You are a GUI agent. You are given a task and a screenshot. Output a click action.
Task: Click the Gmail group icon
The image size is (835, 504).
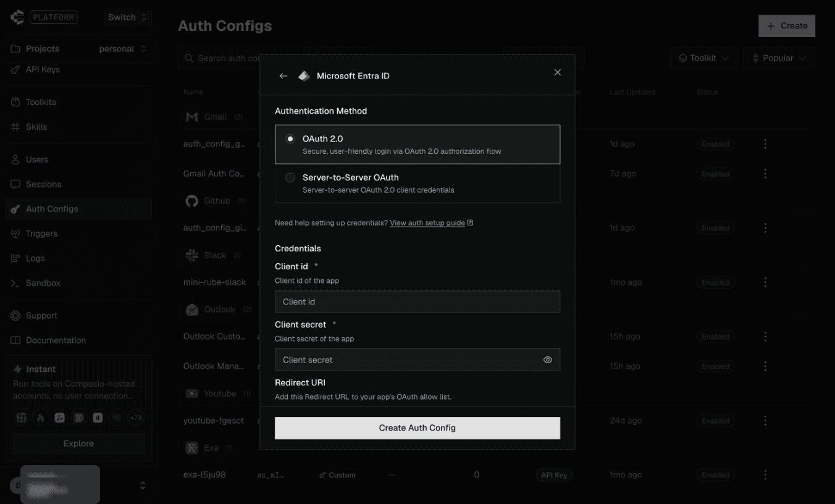[191, 117]
